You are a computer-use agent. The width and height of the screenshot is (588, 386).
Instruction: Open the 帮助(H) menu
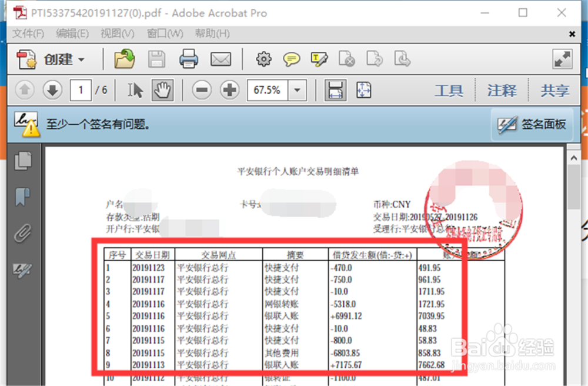212,34
